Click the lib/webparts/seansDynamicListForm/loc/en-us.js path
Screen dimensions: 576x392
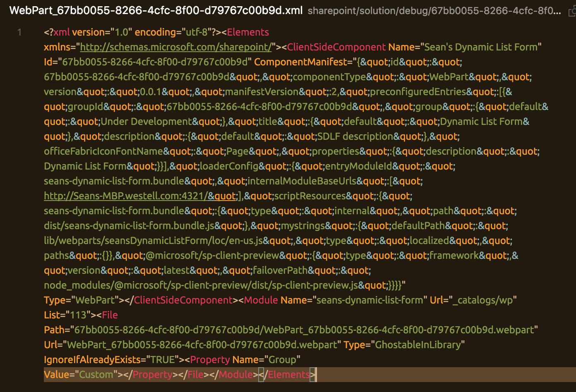pos(154,241)
